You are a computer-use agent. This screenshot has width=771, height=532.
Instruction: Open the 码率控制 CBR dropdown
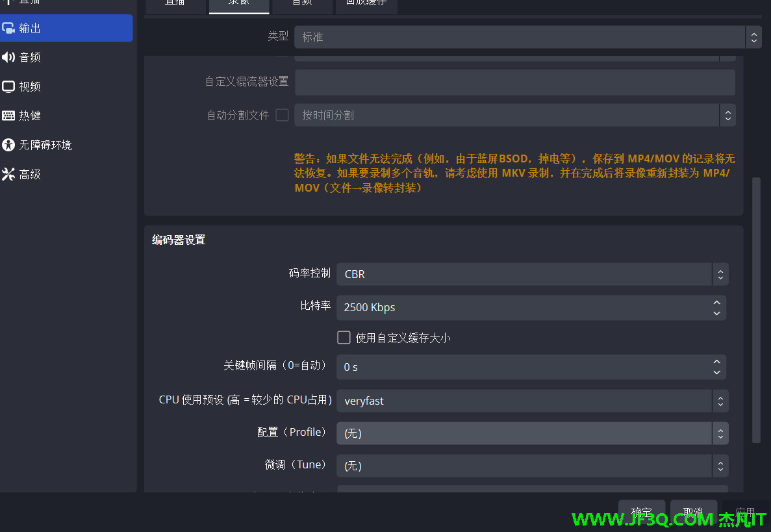[531, 274]
